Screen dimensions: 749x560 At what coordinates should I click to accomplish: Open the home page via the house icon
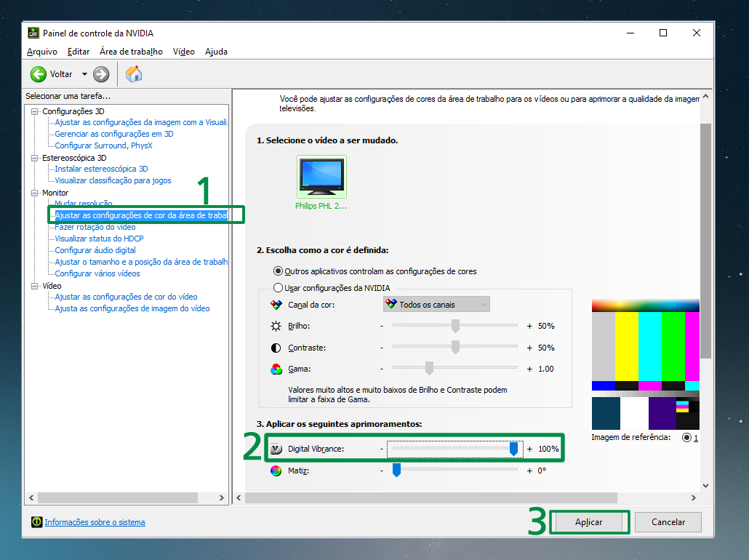[134, 74]
